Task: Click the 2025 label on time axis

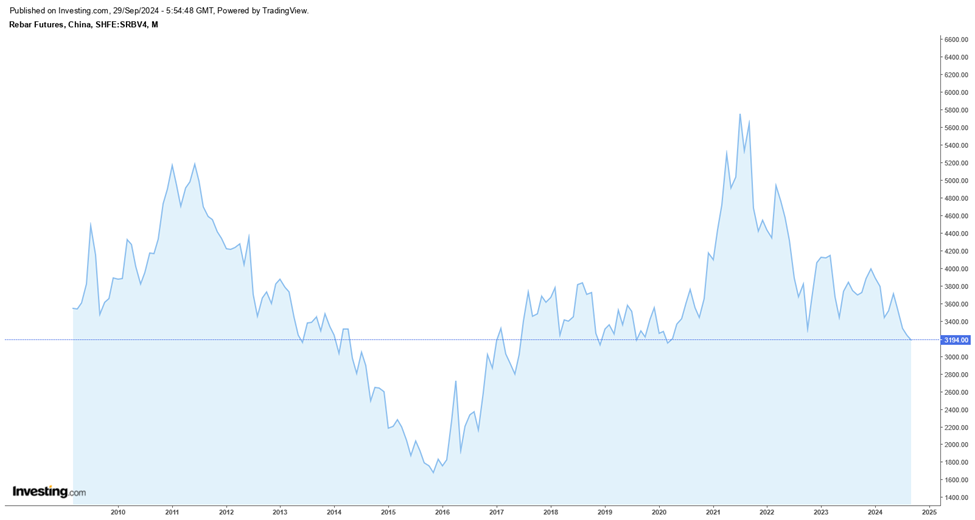Action: (929, 512)
